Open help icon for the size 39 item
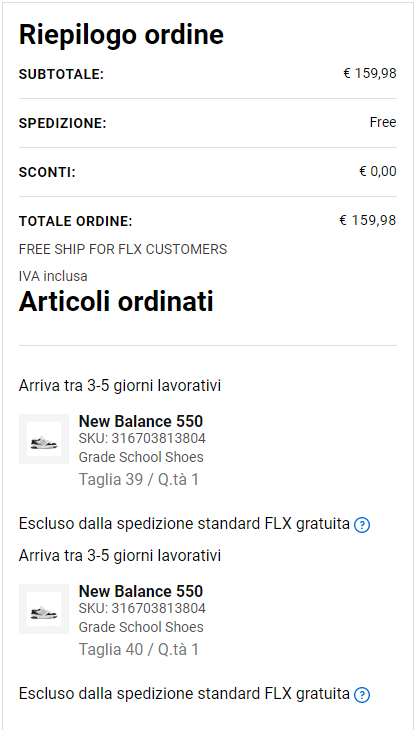Viewport: 415px width, 732px height. coord(362,526)
